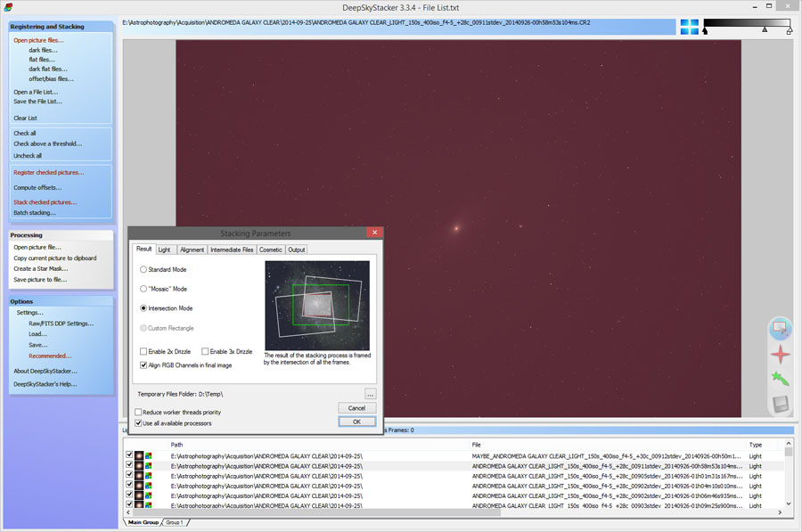802x532 pixels.
Task: Enable Reduce worker threads priority
Action: coord(138,412)
